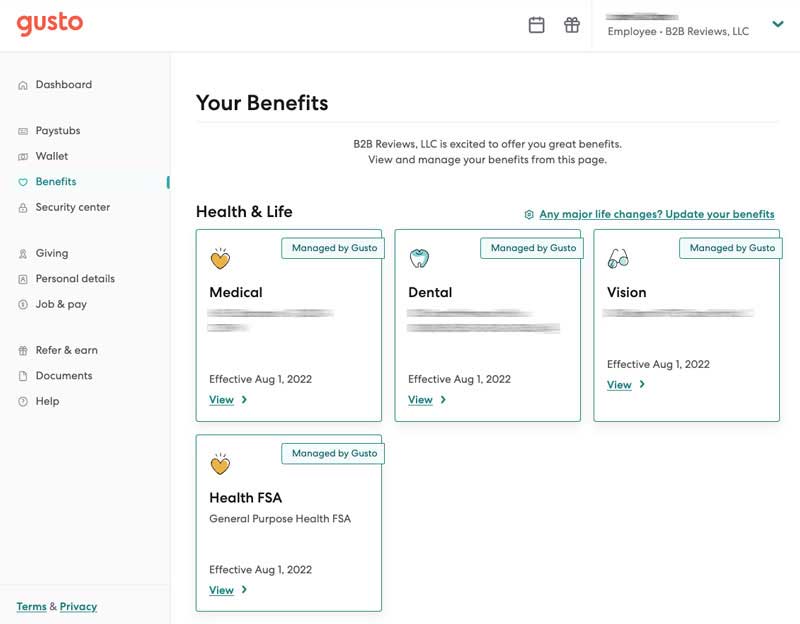Open Documents from the left navigation
This screenshot has width=800, height=624.
point(21,375)
